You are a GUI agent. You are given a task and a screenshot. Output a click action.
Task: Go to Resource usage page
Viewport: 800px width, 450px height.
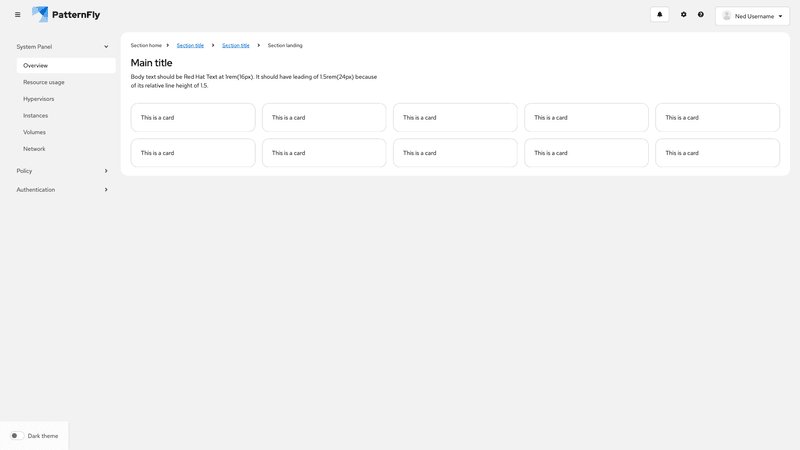tap(44, 82)
